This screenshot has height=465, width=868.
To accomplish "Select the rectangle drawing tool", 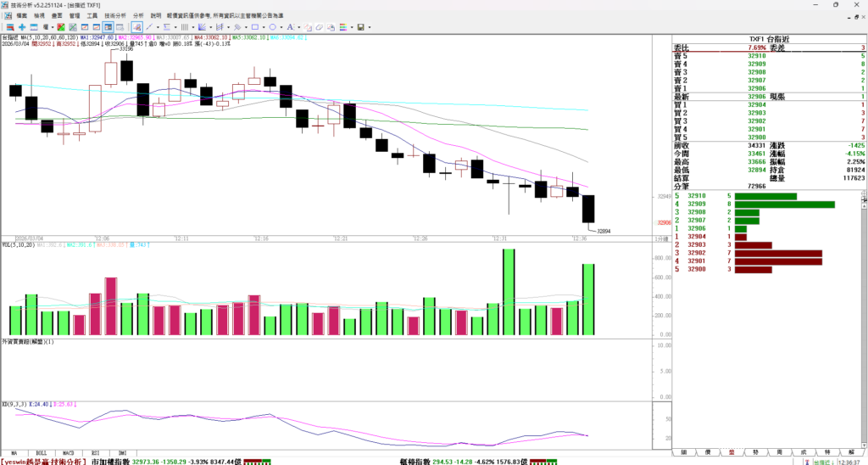I will click(x=254, y=27).
